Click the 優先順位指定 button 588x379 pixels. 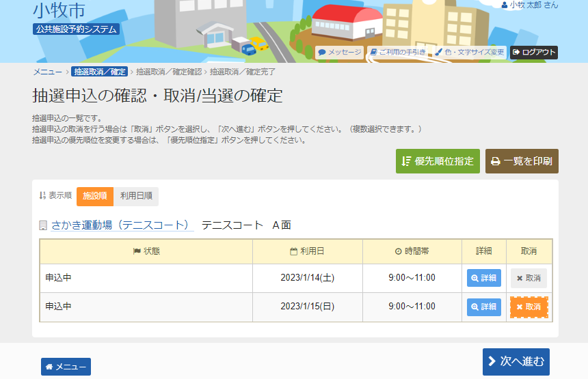pyautogui.click(x=438, y=161)
